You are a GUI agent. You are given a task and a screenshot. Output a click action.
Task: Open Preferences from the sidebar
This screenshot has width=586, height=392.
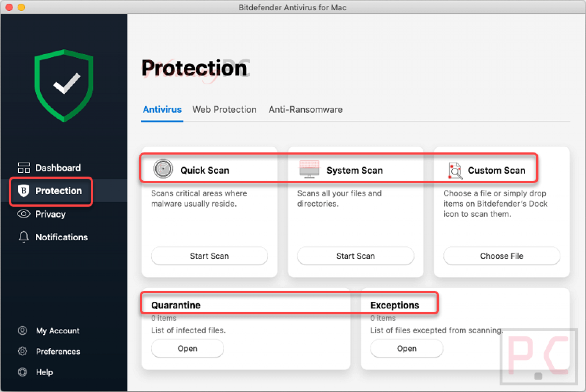[58, 351]
